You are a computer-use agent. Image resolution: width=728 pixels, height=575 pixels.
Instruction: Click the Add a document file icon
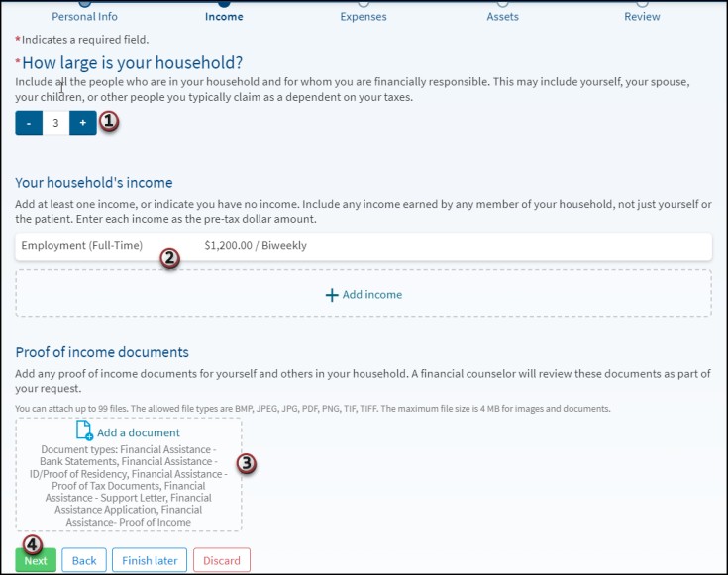[84, 431]
